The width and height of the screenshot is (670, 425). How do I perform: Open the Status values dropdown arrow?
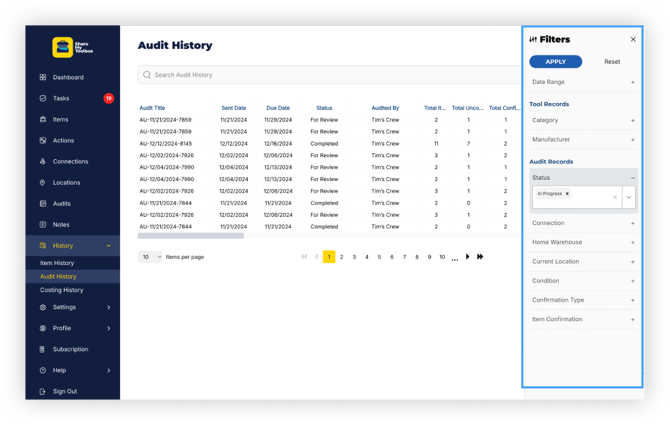[x=629, y=197]
